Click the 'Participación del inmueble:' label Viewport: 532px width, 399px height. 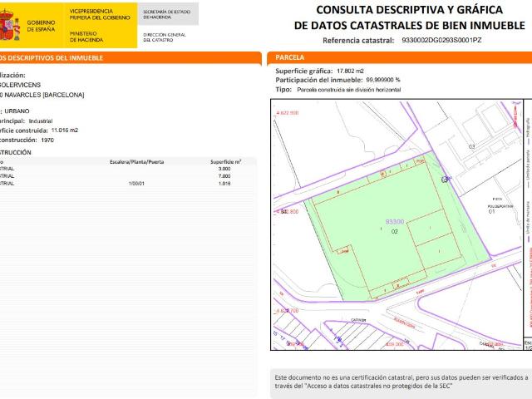(319, 80)
